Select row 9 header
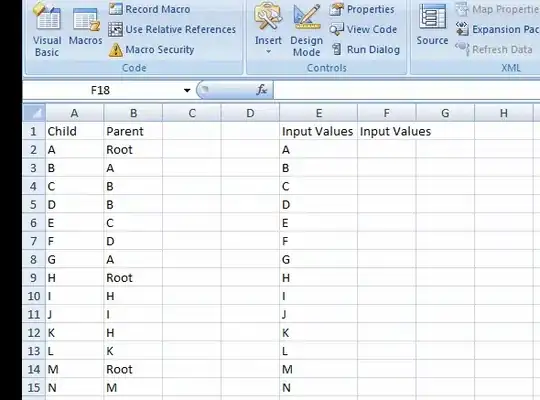 34,278
